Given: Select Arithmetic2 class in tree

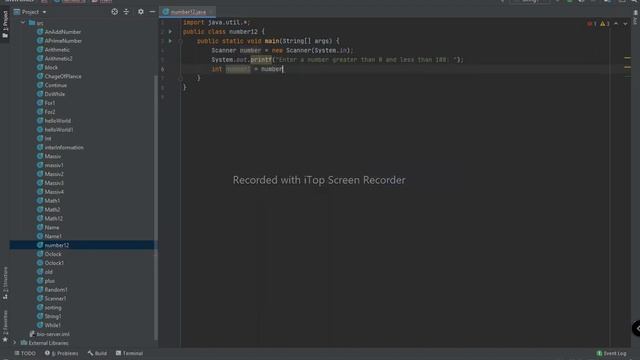Looking at the screenshot, I should tap(55, 58).
